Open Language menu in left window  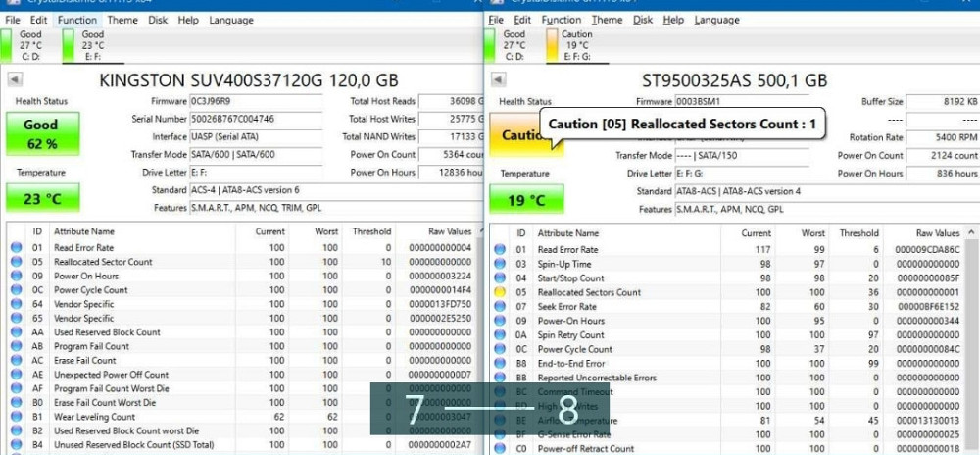tap(231, 20)
